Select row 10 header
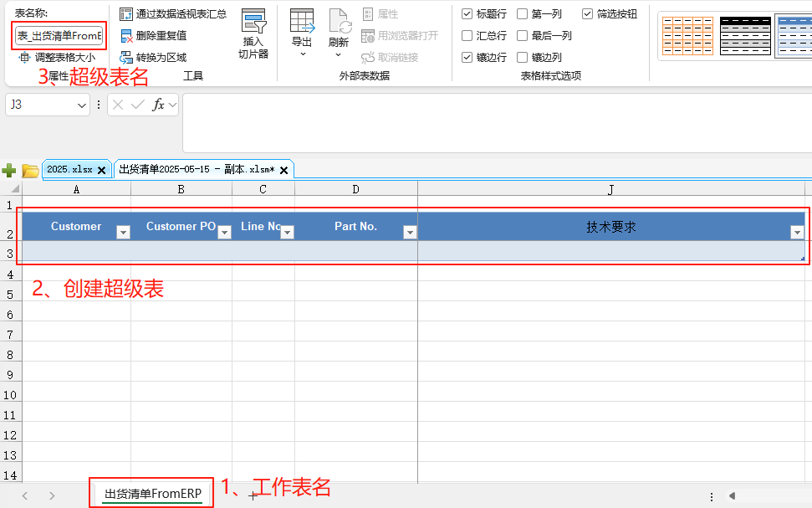This screenshot has height=508, width=812. click(10, 396)
